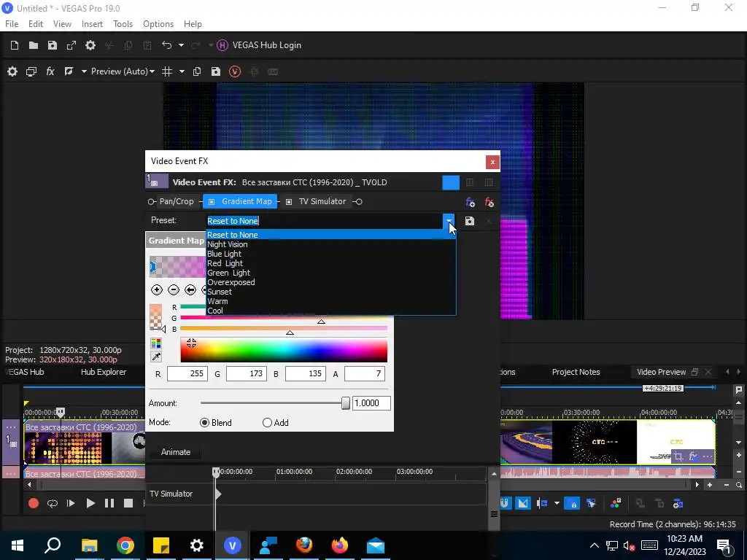Select previous gradient control point arrow

pyautogui.click(x=190, y=289)
